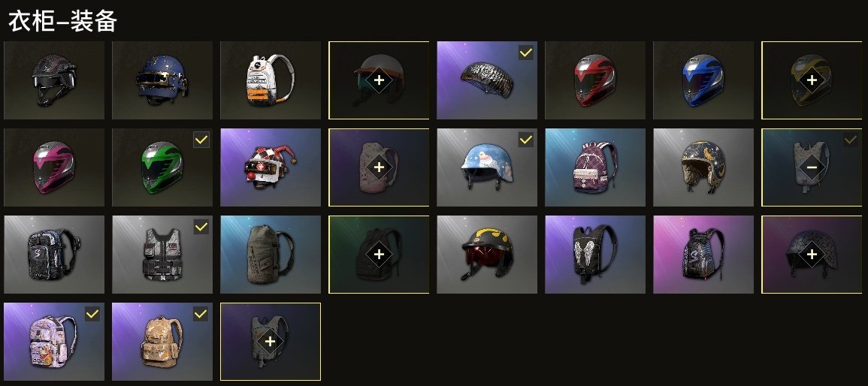Viewport: 868px width, 386px height.
Task: Select the red racing helmet
Action: point(595,80)
